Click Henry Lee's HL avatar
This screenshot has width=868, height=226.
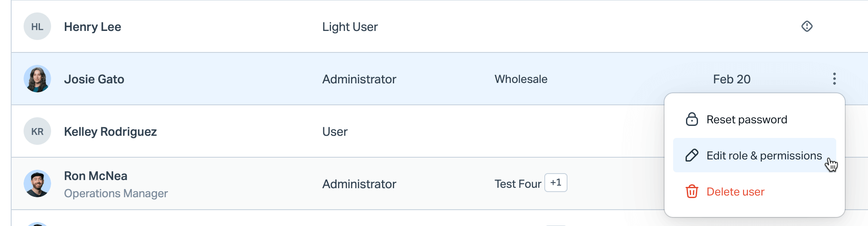pyautogui.click(x=37, y=27)
